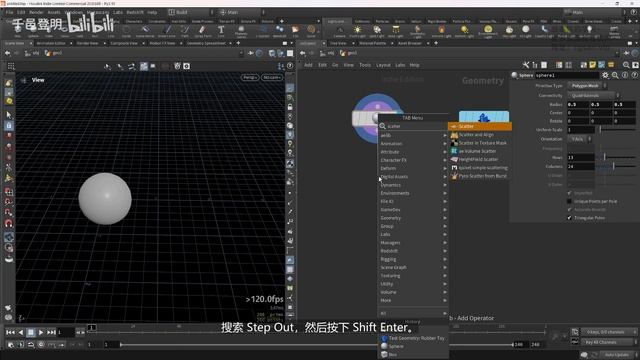640x360 pixels.
Task: Click the network editor find magnifier icon
Action: [x=626, y=65]
